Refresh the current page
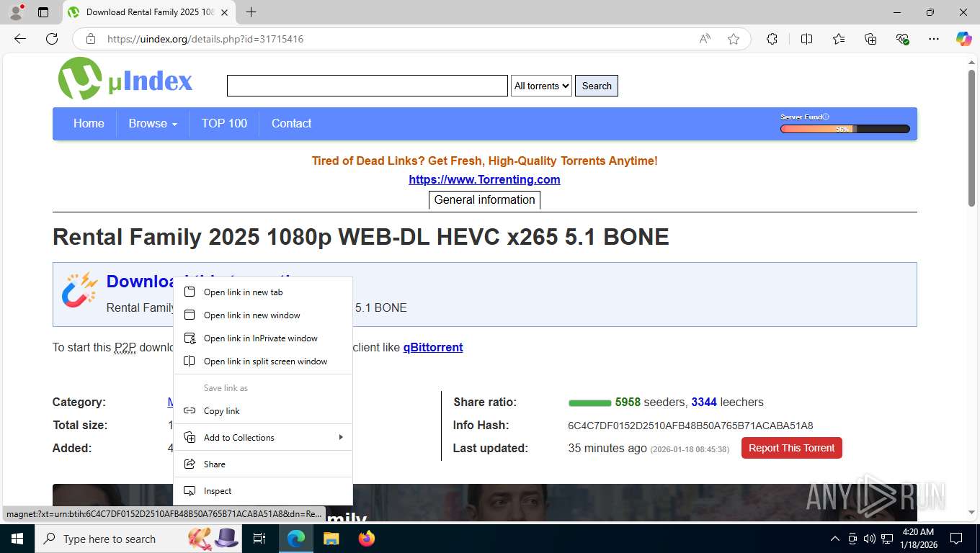 (52, 39)
